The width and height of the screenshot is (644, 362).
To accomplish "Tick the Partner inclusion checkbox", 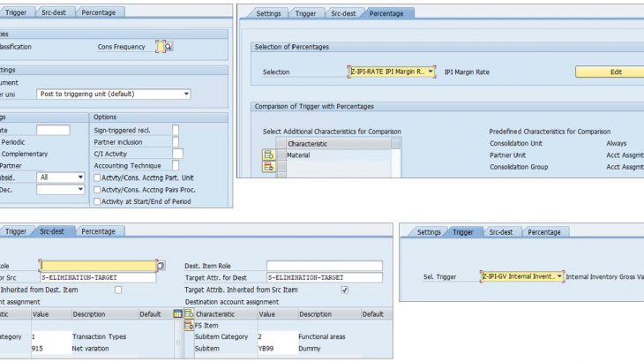I will (176, 142).
